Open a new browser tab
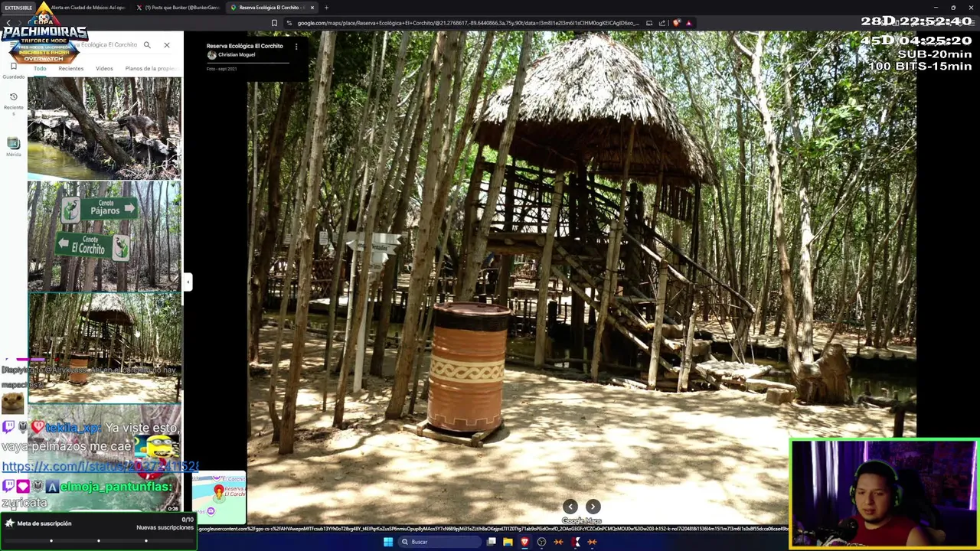 pyautogui.click(x=326, y=8)
